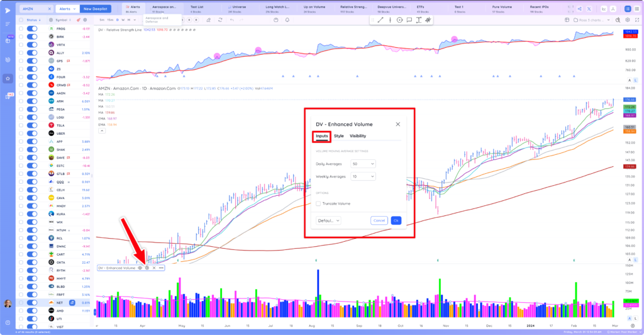Click the refresh chart icon
Image resolution: width=644 pixels, height=335 pixels.
(x=221, y=20)
